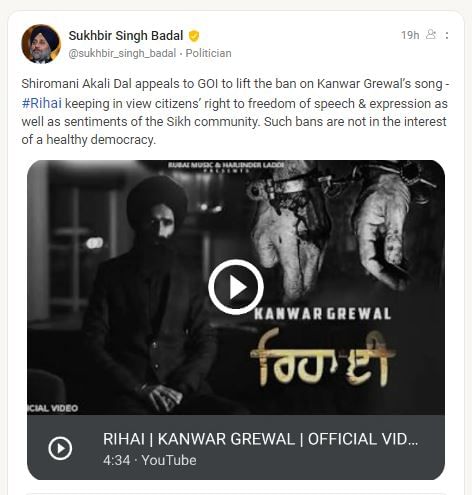Play the video with the large play button
The height and width of the screenshot is (495, 472).
[x=236, y=287]
